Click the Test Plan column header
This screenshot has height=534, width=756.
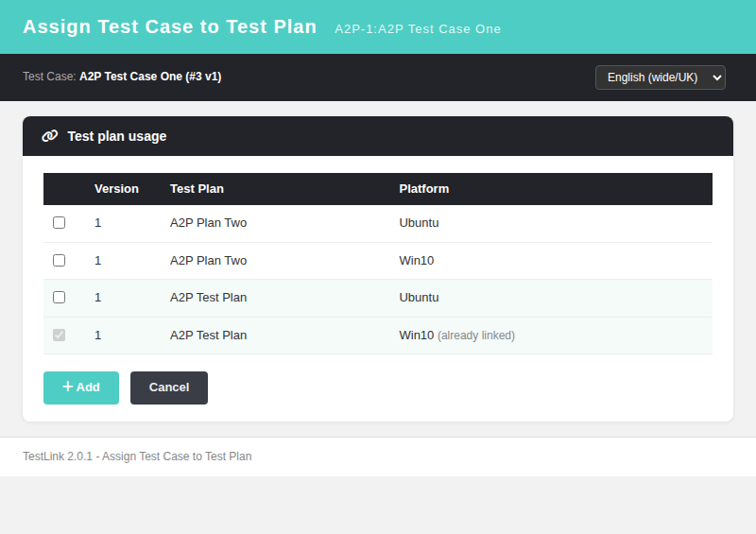[197, 189]
